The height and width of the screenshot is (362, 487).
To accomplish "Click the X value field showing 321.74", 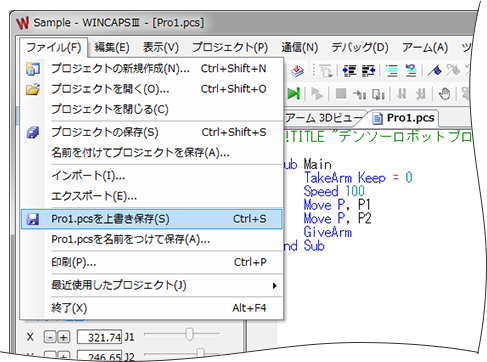I will tap(99, 337).
